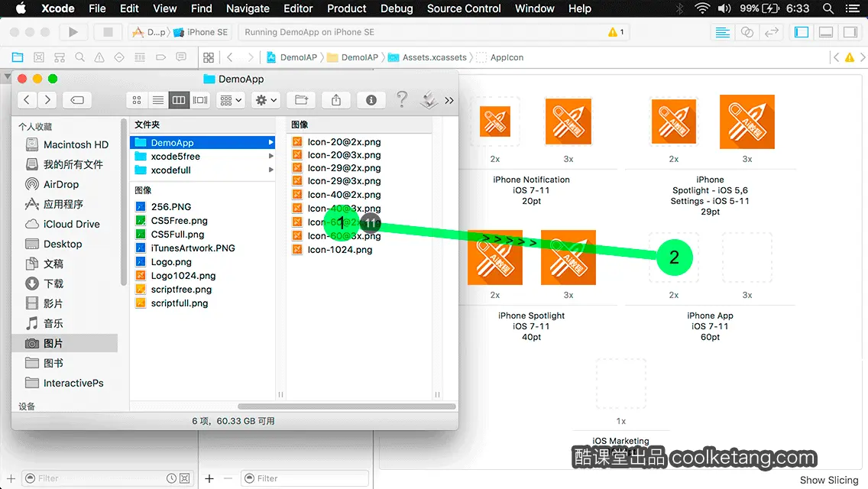Click Finder Get Info button
Viewport: 868px width, 489px height.
click(371, 100)
